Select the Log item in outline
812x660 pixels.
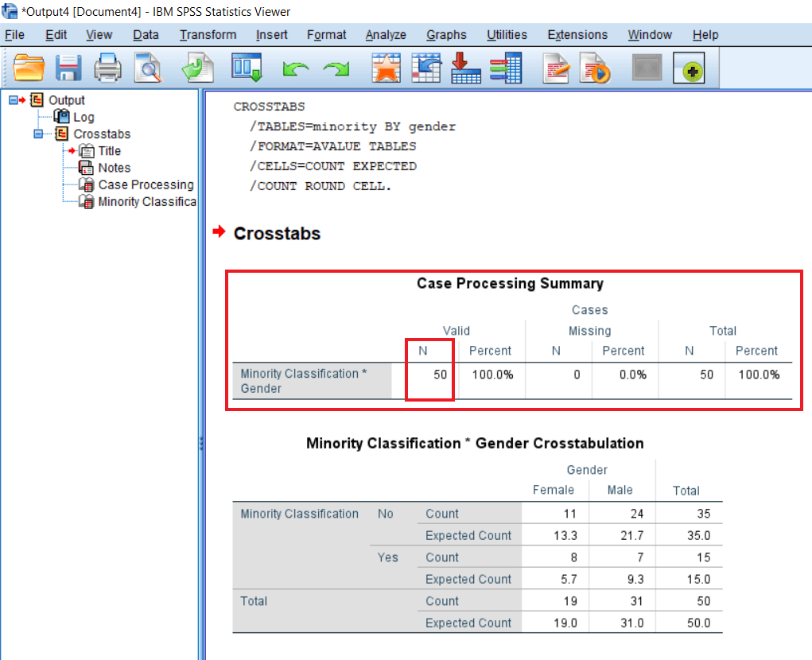pos(84,117)
